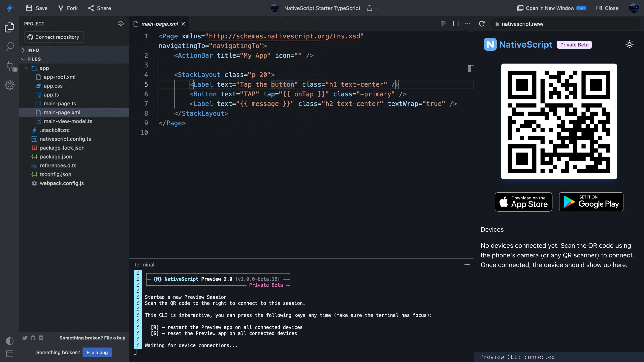Select main-page.xml in file tree
The height and width of the screenshot is (362, 644).
point(74,112)
